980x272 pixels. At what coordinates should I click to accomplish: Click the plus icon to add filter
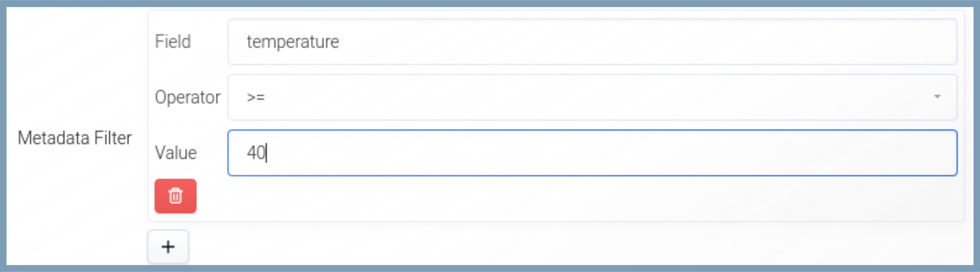[168, 247]
